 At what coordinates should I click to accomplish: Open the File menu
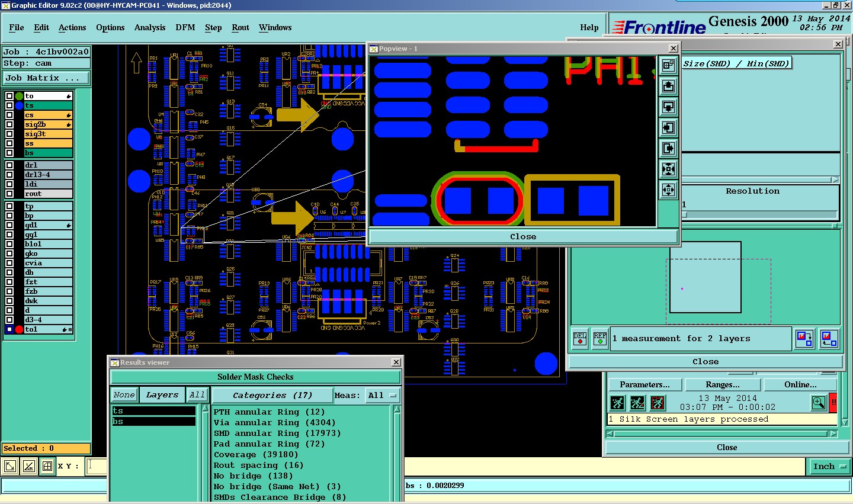[x=17, y=27]
